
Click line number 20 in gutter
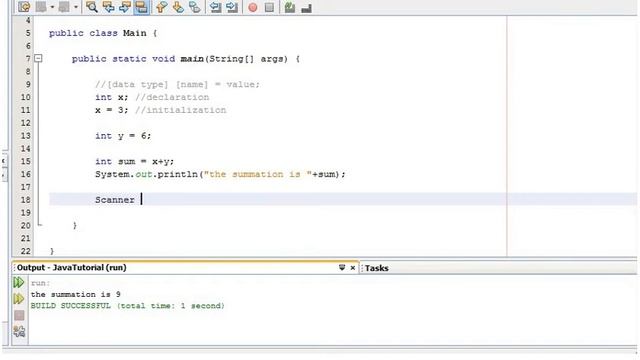coord(25,226)
